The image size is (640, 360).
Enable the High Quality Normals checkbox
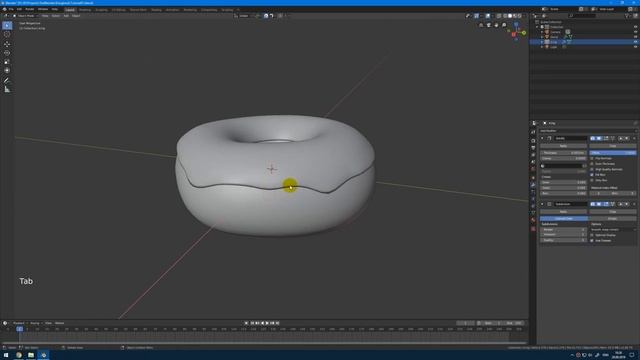coord(592,169)
